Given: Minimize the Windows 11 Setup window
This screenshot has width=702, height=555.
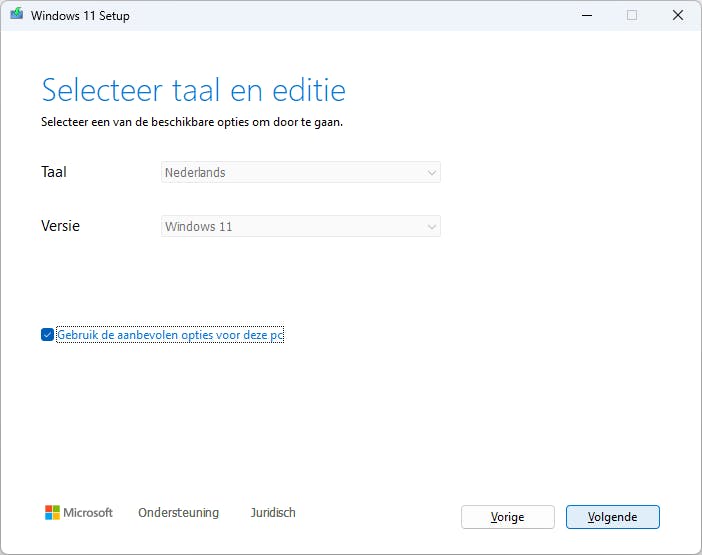Looking at the screenshot, I should point(585,16).
